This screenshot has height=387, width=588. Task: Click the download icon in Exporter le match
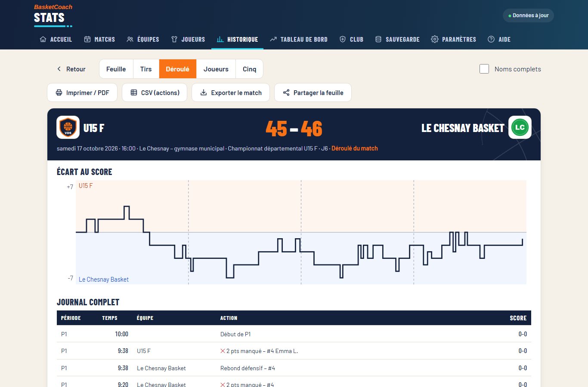[x=204, y=92]
